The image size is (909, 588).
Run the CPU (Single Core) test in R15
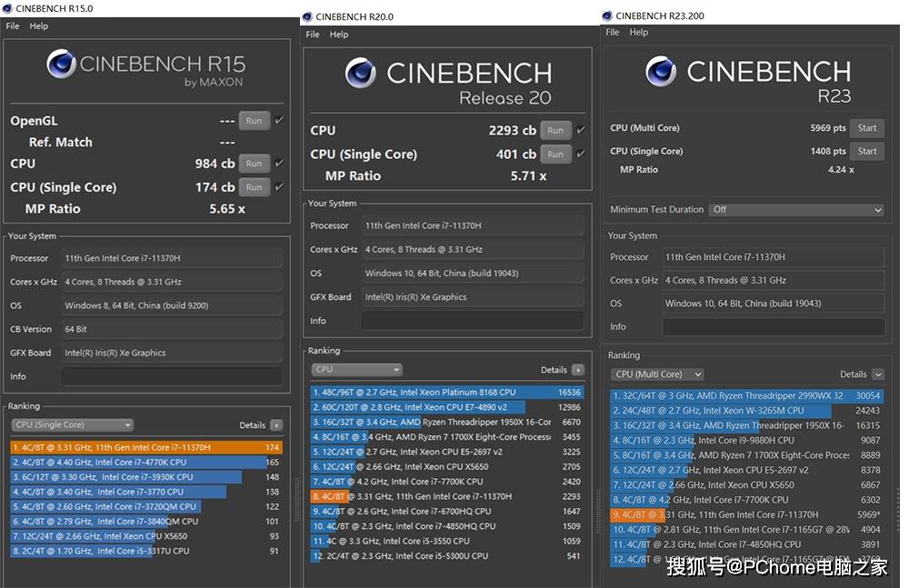[254, 187]
